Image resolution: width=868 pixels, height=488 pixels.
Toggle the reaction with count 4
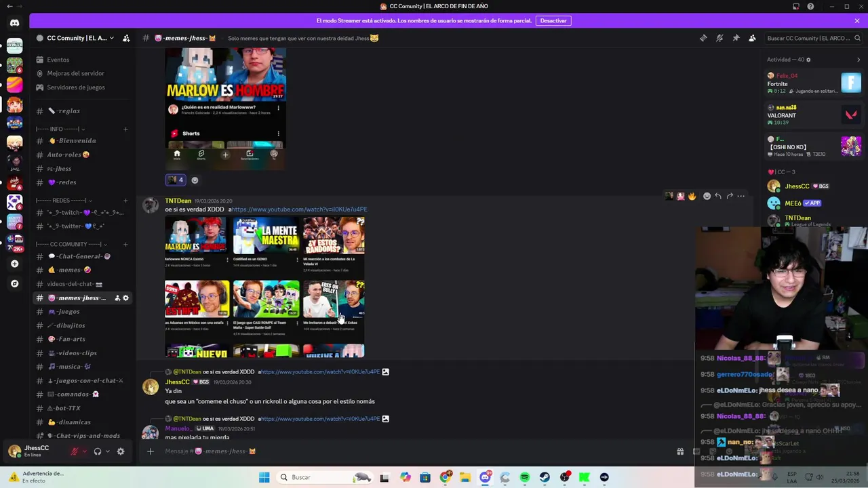coord(176,180)
